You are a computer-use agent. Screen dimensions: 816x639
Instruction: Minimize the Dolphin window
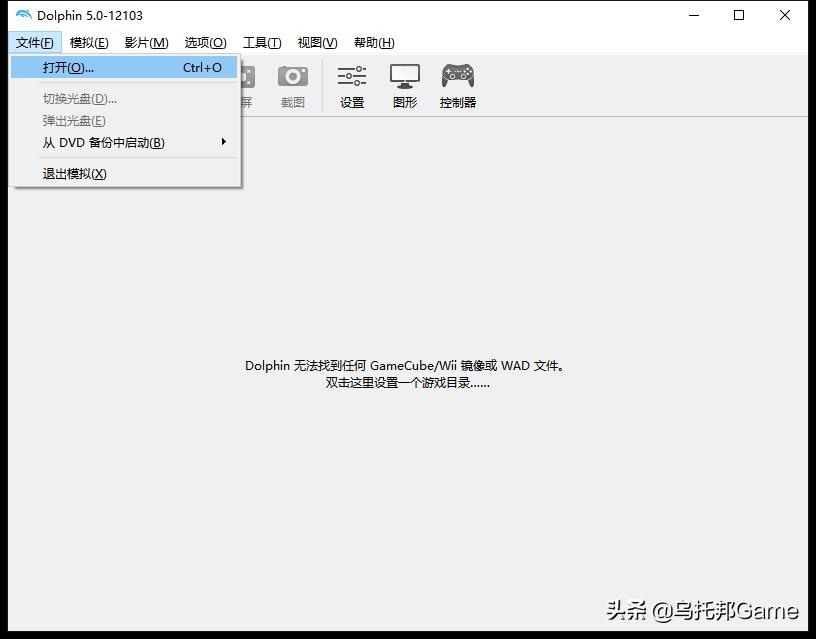691,15
